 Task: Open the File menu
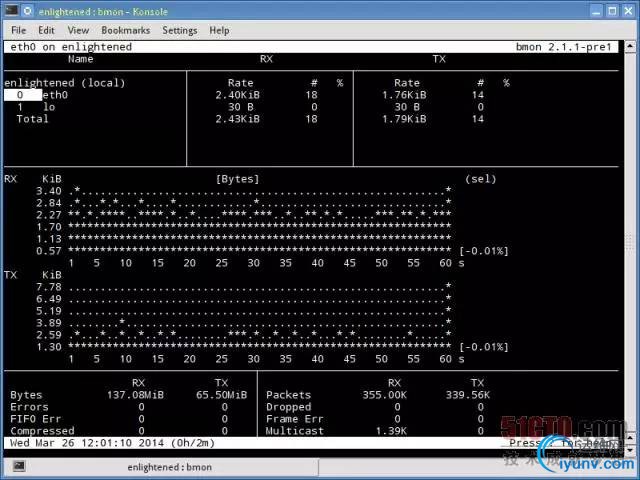(18, 30)
